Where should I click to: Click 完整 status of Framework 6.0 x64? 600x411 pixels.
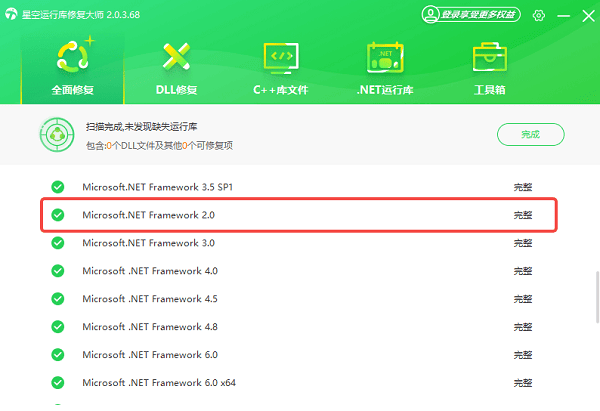[523, 383]
